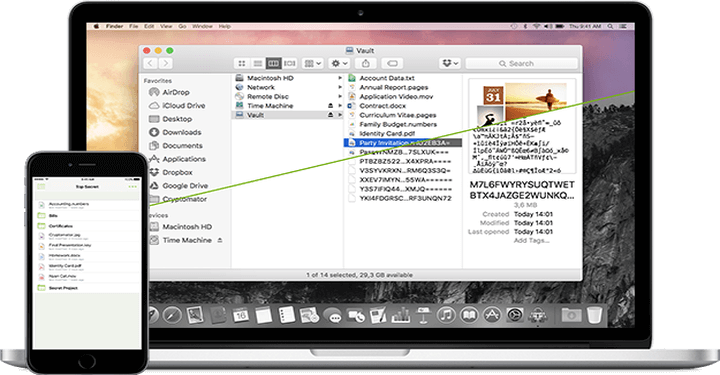Screen dimensions: 720x375
Task: Open Applications in the Finder sidebar
Action: pyautogui.click(x=177, y=159)
